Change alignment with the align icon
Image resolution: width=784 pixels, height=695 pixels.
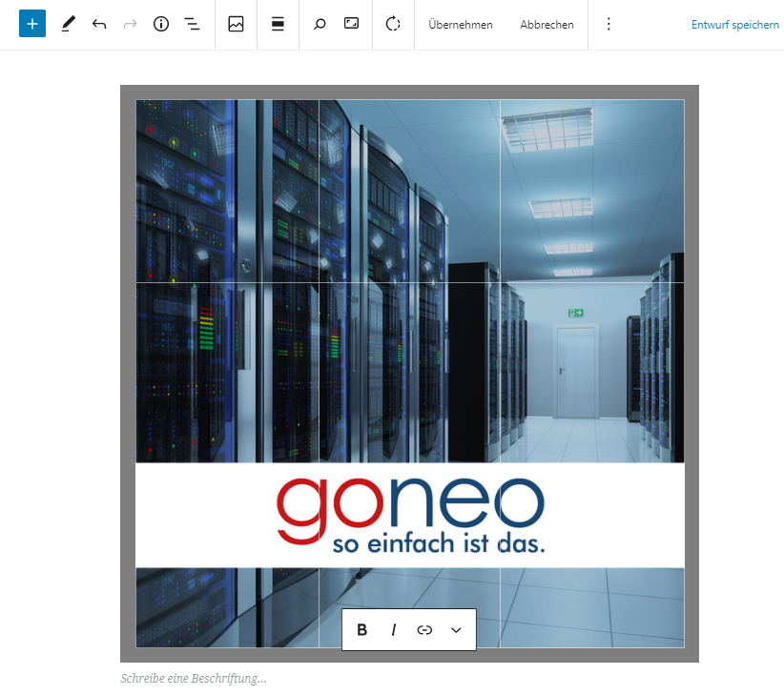[278, 24]
